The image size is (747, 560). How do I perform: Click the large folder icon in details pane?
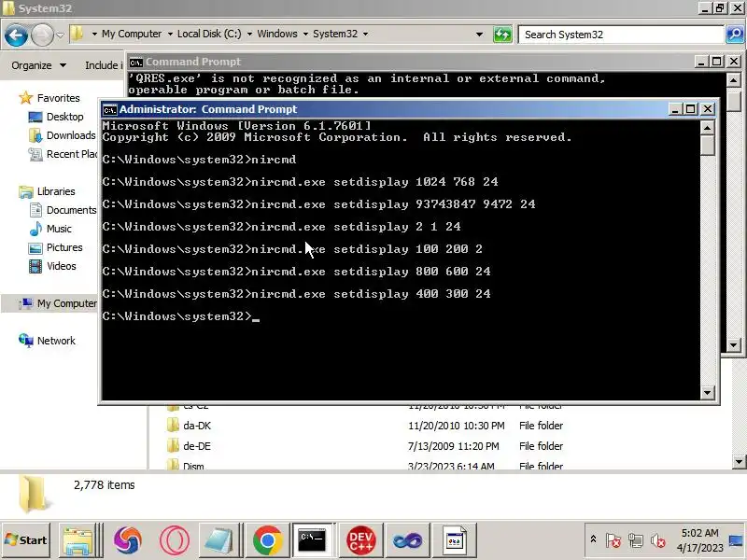[x=34, y=494]
